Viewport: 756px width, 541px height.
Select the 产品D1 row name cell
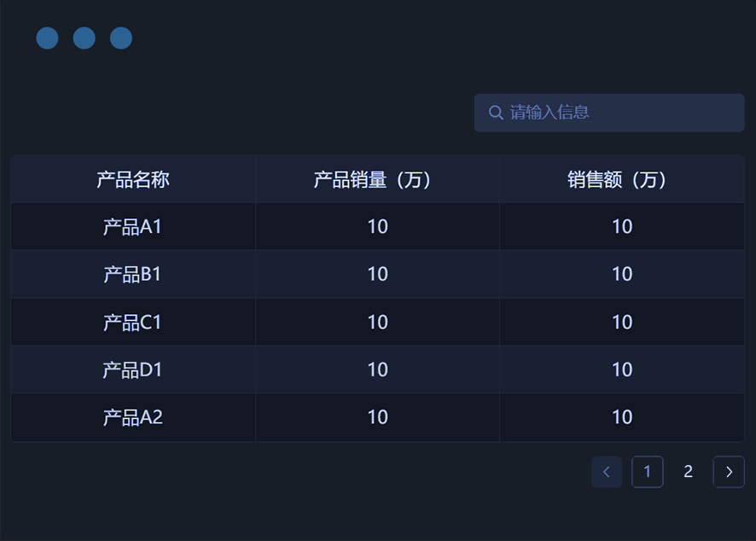tap(133, 370)
